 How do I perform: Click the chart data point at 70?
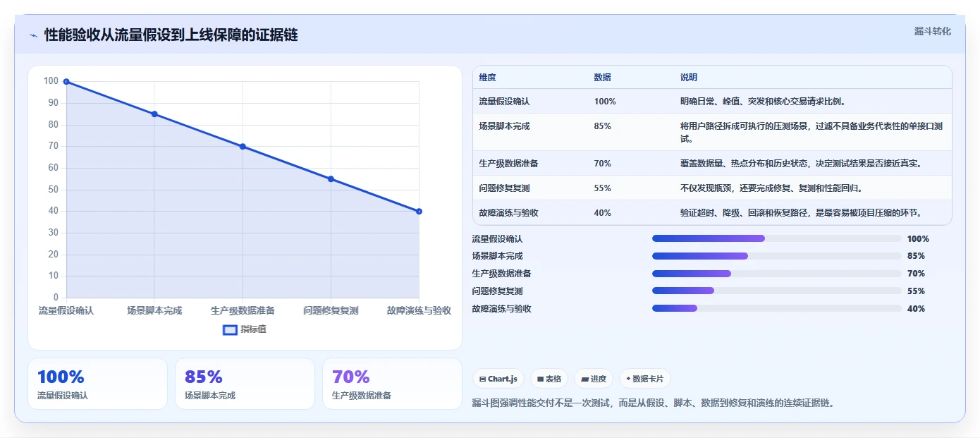pos(243,147)
